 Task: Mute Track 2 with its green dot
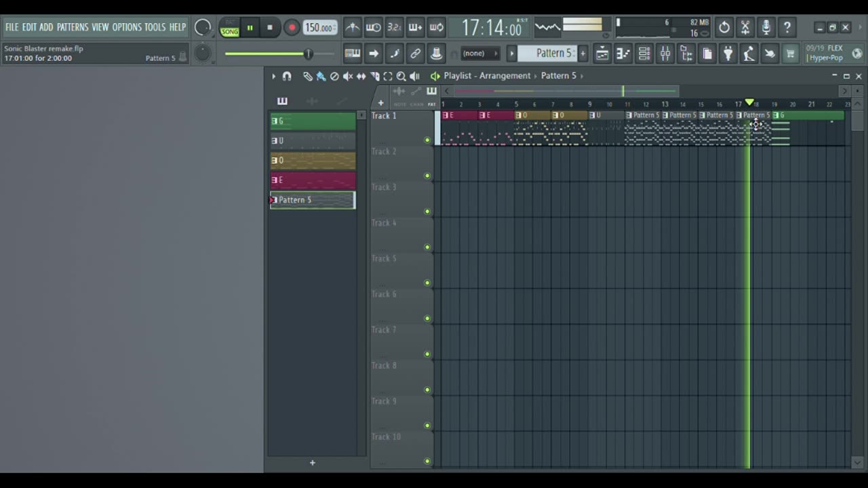point(427,176)
